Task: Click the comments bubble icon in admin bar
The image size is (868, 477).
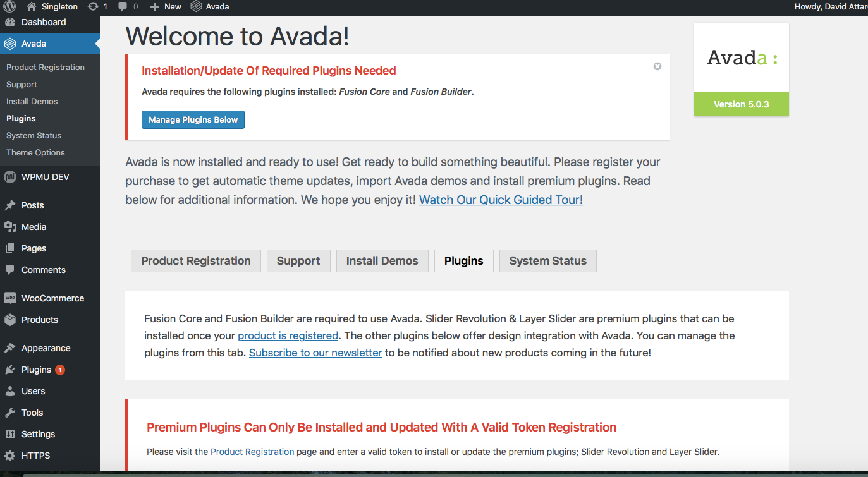Action: 123,6
